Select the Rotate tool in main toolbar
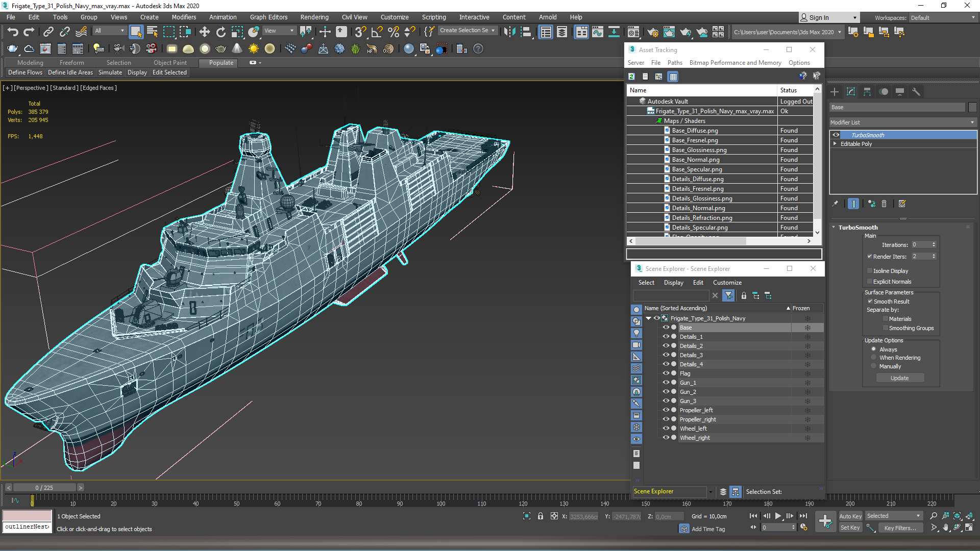The image size is (980, 551). pos(221,32)
